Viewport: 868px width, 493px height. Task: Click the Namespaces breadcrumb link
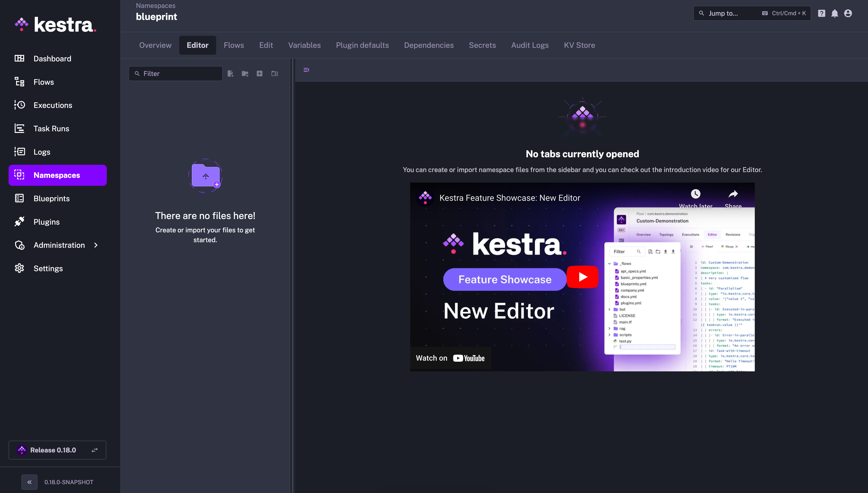point(155,5)
